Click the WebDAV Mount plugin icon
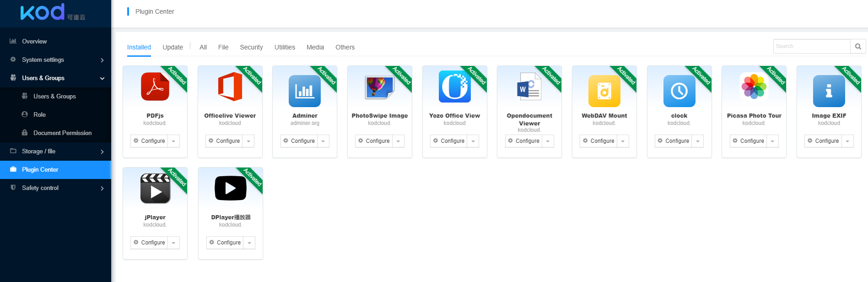 click(x=604, y=91)
